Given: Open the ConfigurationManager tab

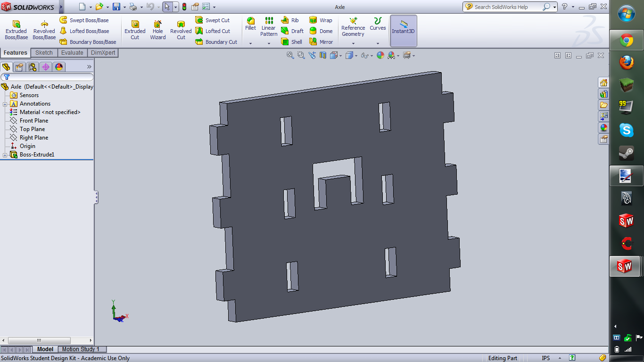Looking at the screenshot, I should (33, 67).
